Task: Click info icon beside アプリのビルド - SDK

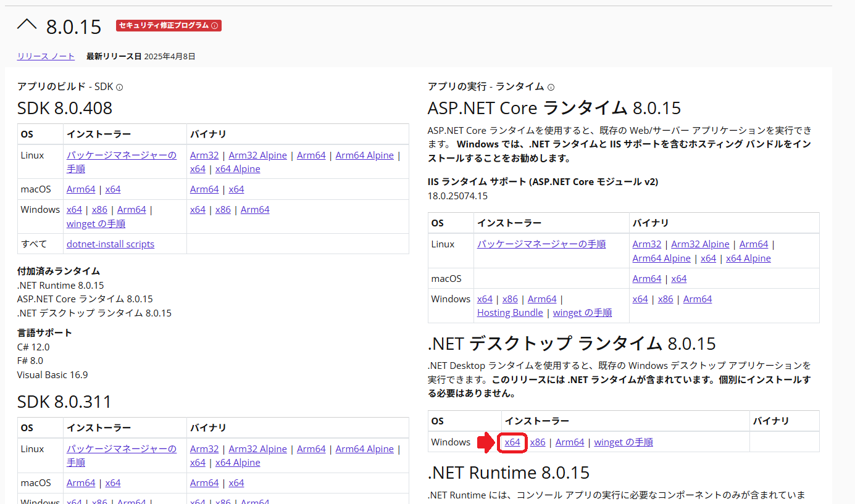Action: (119, 88)
